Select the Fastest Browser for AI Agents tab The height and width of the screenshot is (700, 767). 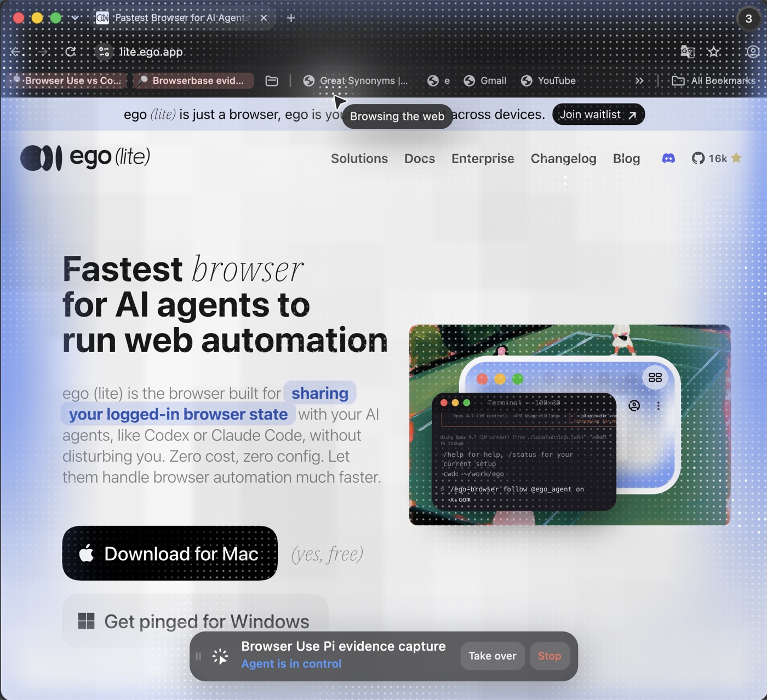click(183, 18)
